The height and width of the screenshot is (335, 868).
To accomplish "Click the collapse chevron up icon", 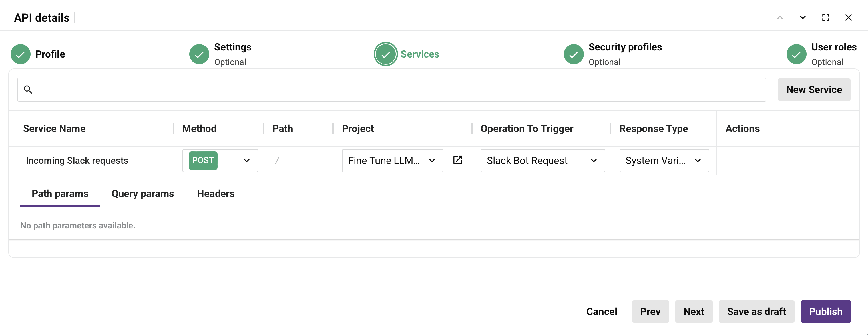I will [780, 17].
